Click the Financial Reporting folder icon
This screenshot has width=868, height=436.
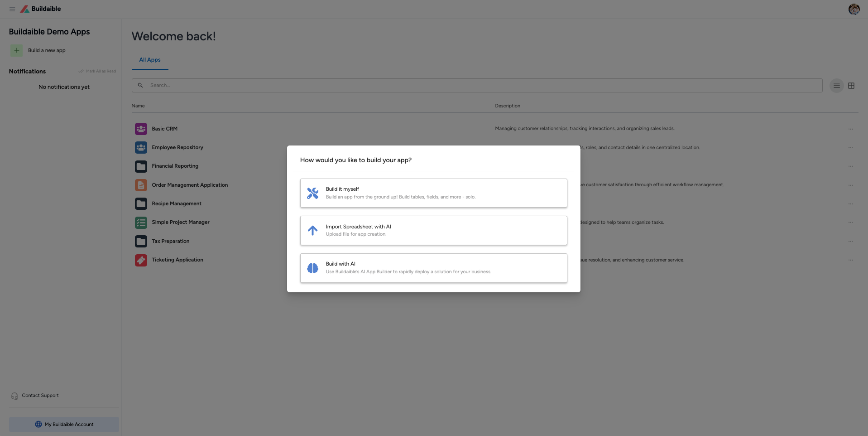(141, 166)
